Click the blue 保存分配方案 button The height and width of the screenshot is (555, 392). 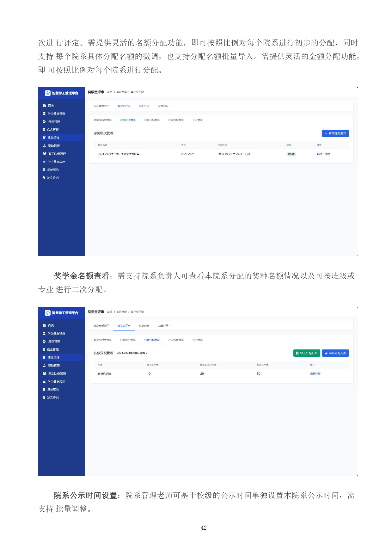pos(335,353)
